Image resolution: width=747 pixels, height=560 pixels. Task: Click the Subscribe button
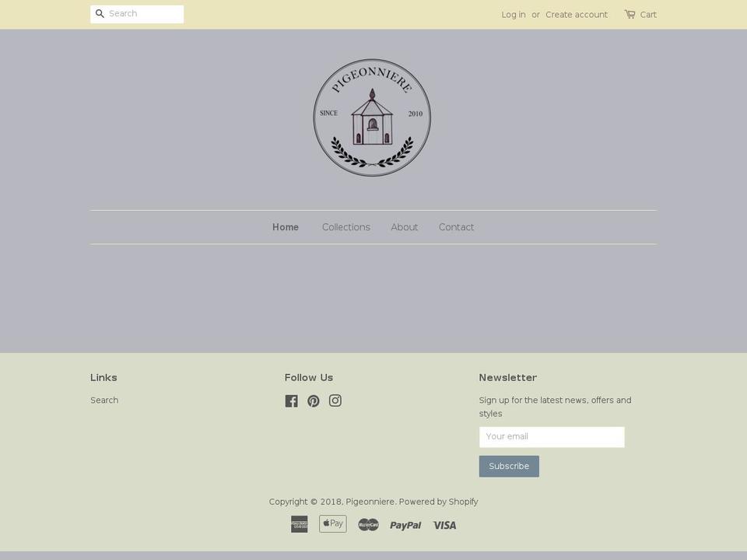pyautogui.click(x=509, y=466)
